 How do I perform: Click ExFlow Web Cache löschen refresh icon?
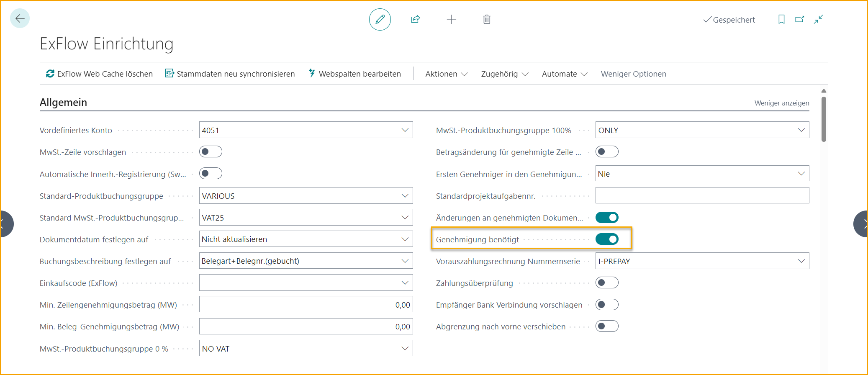pyautogui.click(x=50, y=74)
